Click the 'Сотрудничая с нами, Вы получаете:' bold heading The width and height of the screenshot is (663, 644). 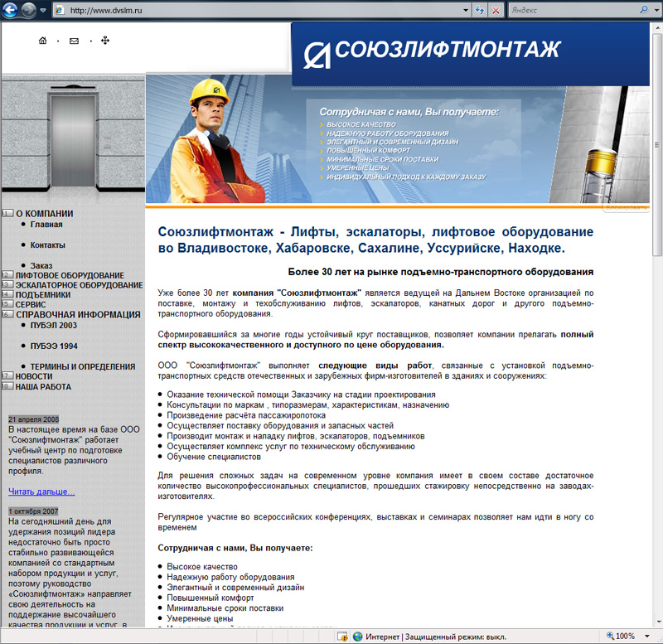[235, 548]
